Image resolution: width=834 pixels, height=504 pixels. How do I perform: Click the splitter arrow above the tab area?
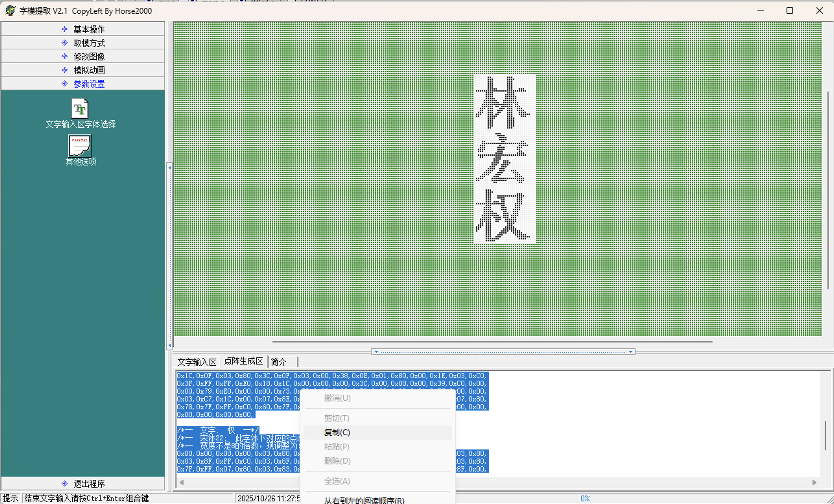pyautogui.click(x=376, y=352)
